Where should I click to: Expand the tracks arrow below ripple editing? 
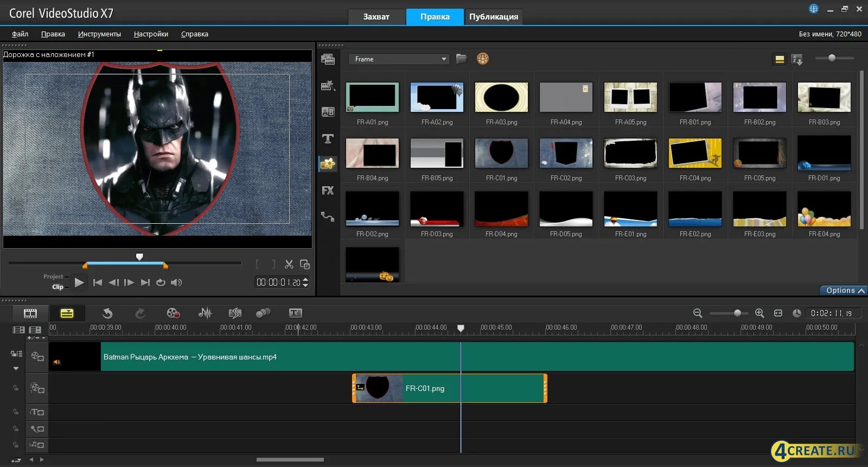tap(16, 368)
